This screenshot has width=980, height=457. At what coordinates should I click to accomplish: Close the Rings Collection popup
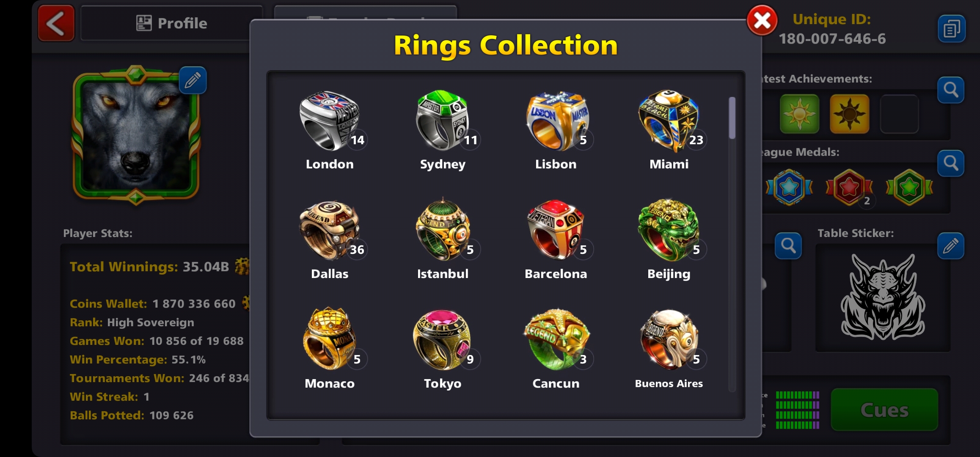(762, 20)
